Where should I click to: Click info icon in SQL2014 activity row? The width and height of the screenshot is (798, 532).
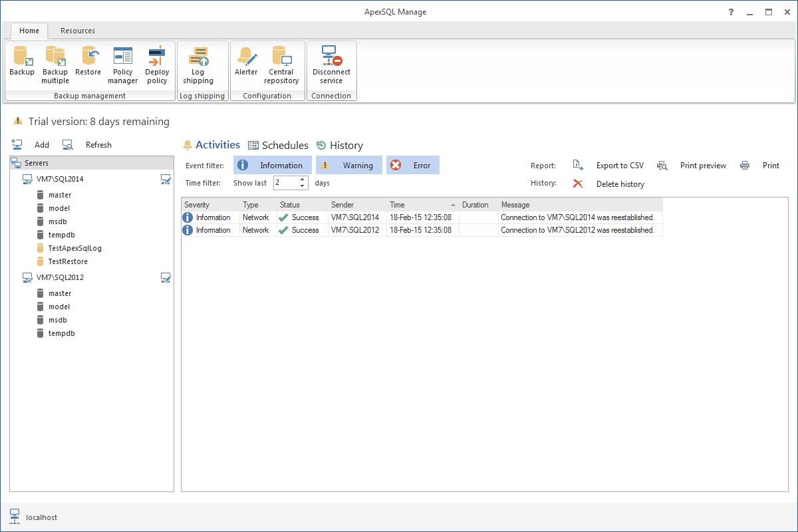tap(188, 217)
